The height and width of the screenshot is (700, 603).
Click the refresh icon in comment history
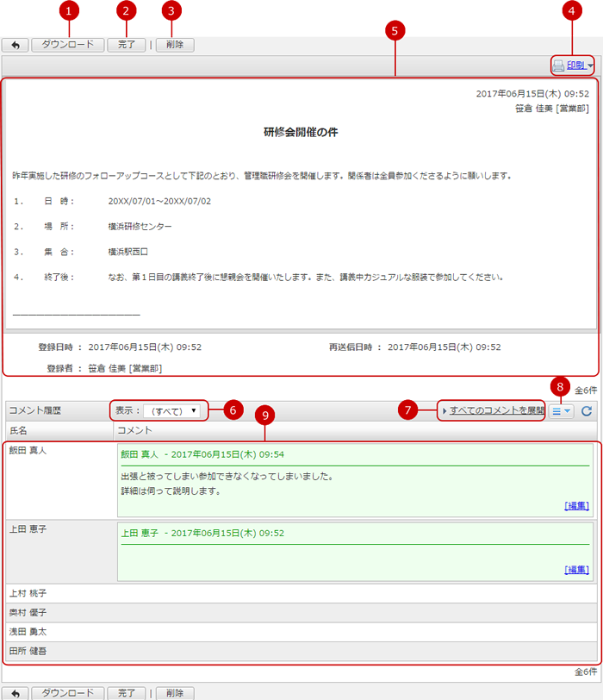(x=587, y=411)
